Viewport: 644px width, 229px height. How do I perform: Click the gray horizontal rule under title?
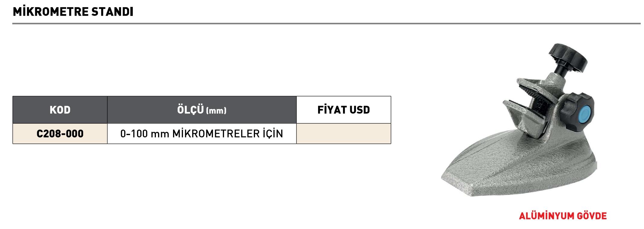click(327, 23)
